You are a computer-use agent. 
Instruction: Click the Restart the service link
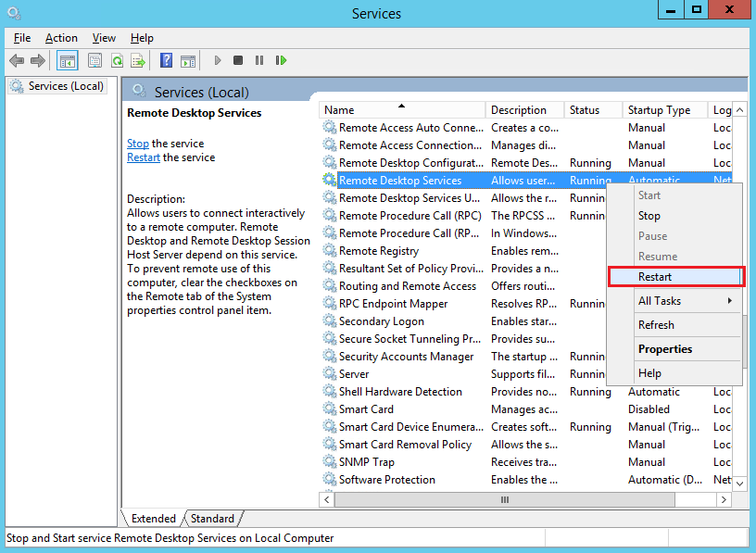click(143, 157)
